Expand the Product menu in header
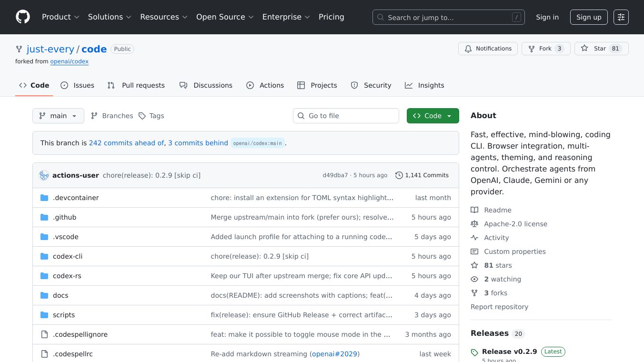Image resolution: width=644 pixels, height=362 pixels. point(60,17)
